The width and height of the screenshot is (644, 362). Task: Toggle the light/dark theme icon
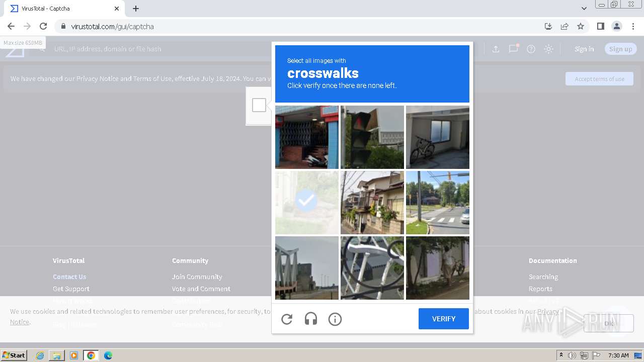[549, 49]
